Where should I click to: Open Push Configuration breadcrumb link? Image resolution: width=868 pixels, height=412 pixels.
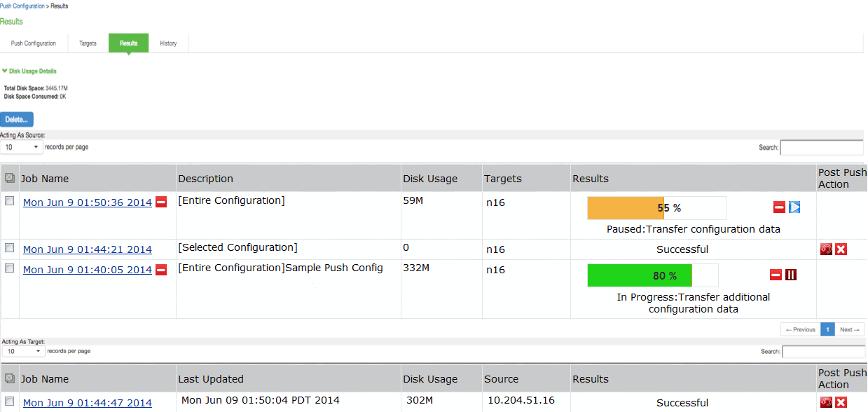[22, 6]
